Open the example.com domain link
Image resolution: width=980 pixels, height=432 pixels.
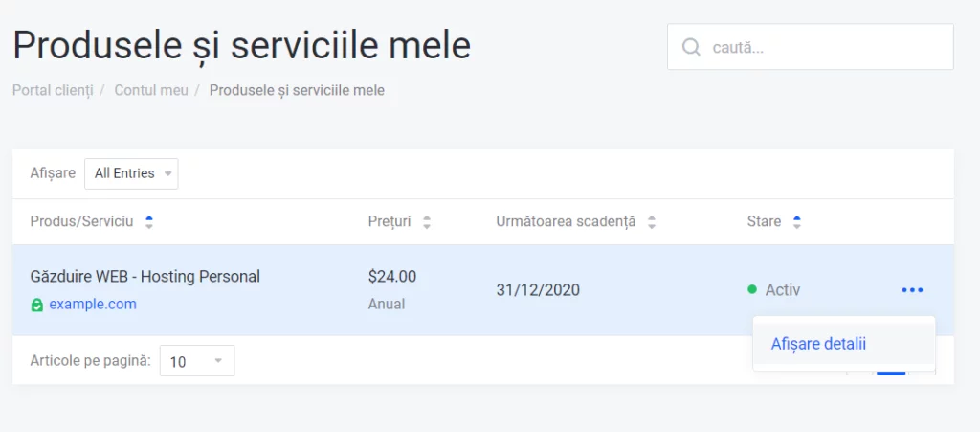(93, 305)
